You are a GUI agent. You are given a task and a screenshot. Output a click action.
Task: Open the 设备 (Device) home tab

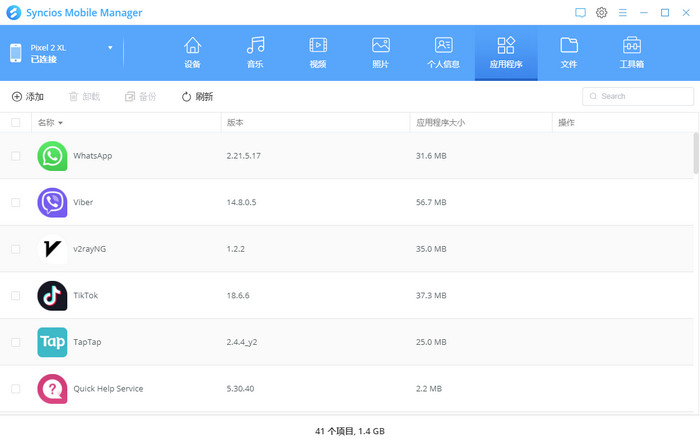(192, 53)
